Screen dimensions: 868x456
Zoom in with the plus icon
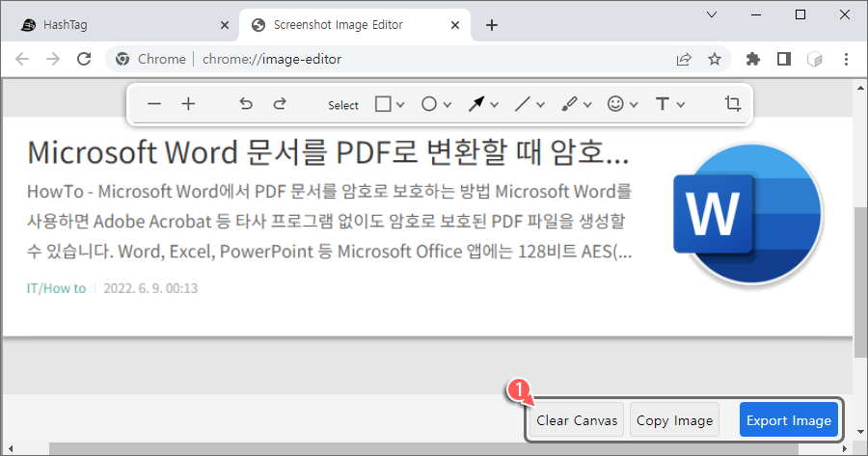pyautogui.click(x=188, y=104)
